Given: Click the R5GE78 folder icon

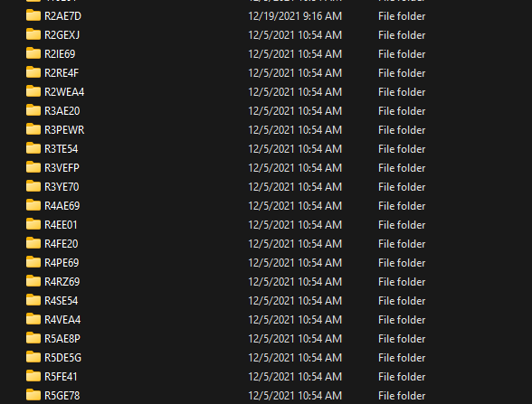Looking at the screenshot, I should pyautogui.click(x=33, y=395).
